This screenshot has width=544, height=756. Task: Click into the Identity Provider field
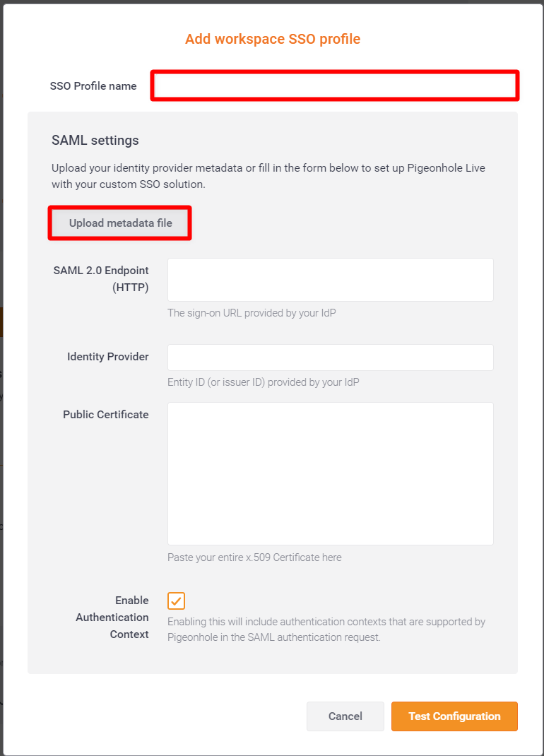[x=330, y=358]
